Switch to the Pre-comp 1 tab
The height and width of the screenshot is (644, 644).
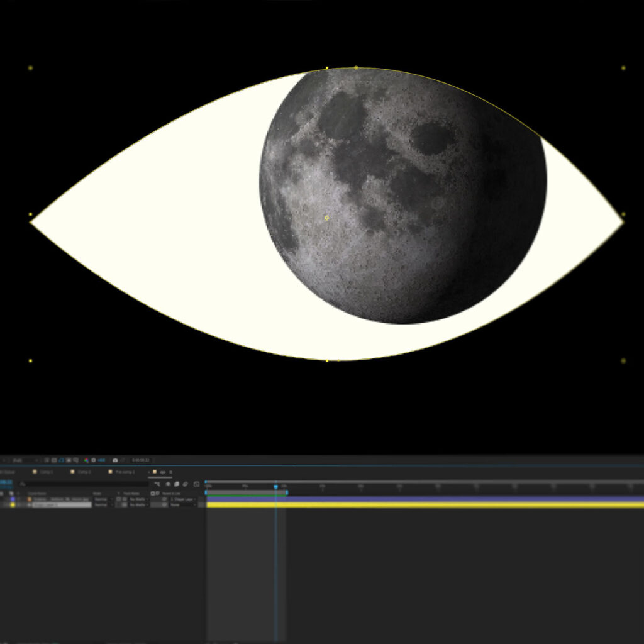[x=125, y=472]
